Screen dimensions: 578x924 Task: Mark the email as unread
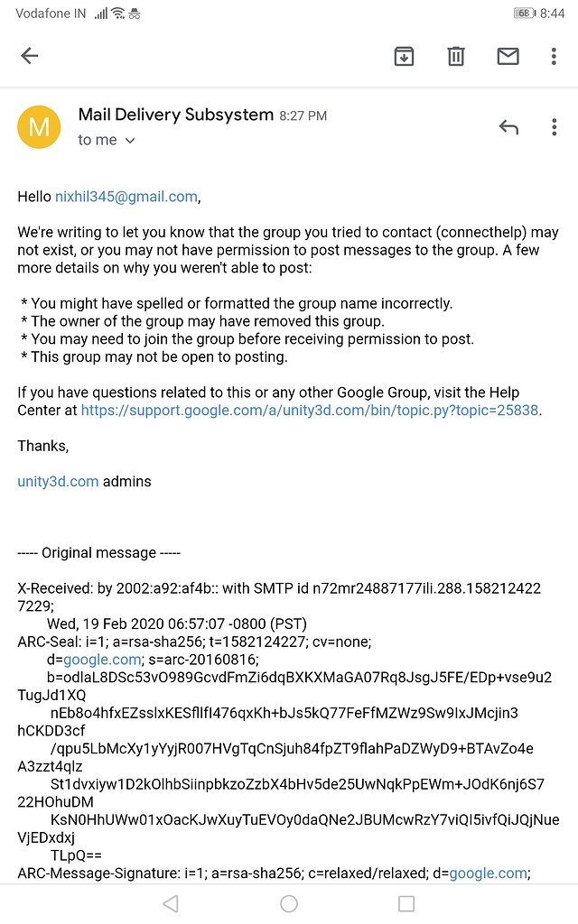pyautogui.click(x=508, y=56)
